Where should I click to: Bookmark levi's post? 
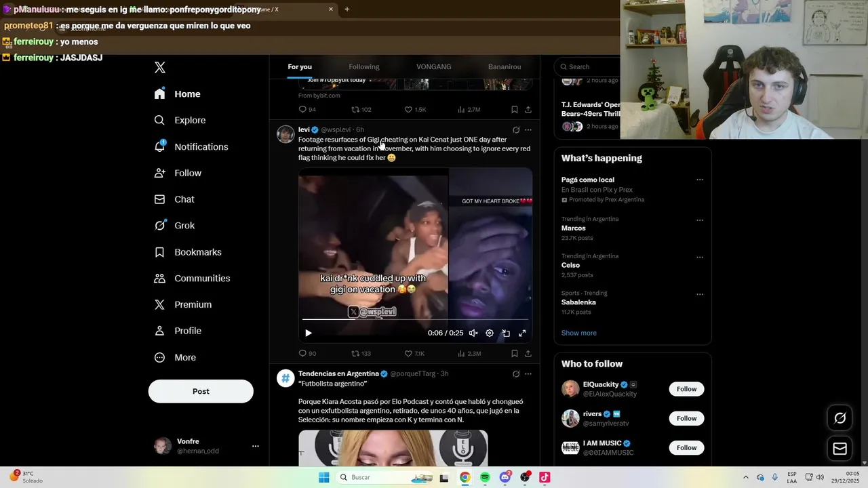515,353
